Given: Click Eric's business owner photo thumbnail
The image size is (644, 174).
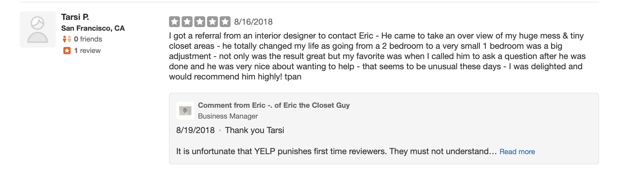Looking at the screenshot, I should click(x=185, y=111).
